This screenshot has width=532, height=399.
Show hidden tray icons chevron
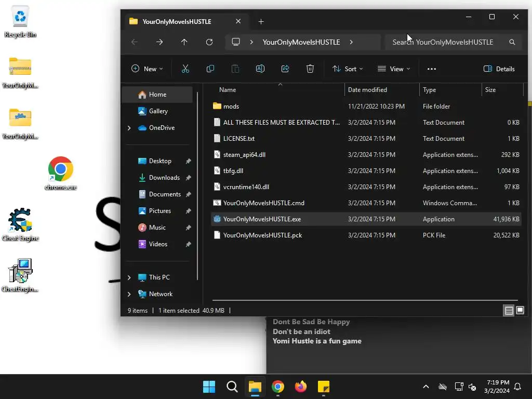pyautogui.click(x=426, y=387)
